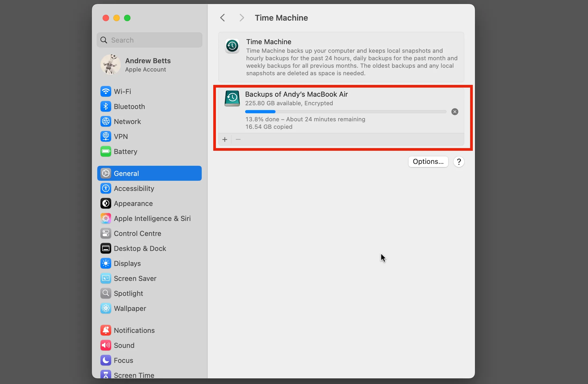
Task: Go forward using the right chevron
Action: click(241, 18)
